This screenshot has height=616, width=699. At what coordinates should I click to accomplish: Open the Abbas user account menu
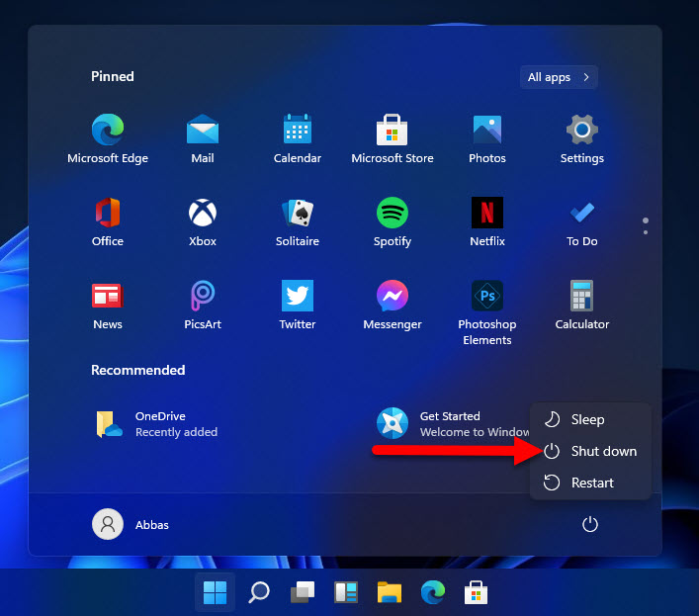pos(131,524)
